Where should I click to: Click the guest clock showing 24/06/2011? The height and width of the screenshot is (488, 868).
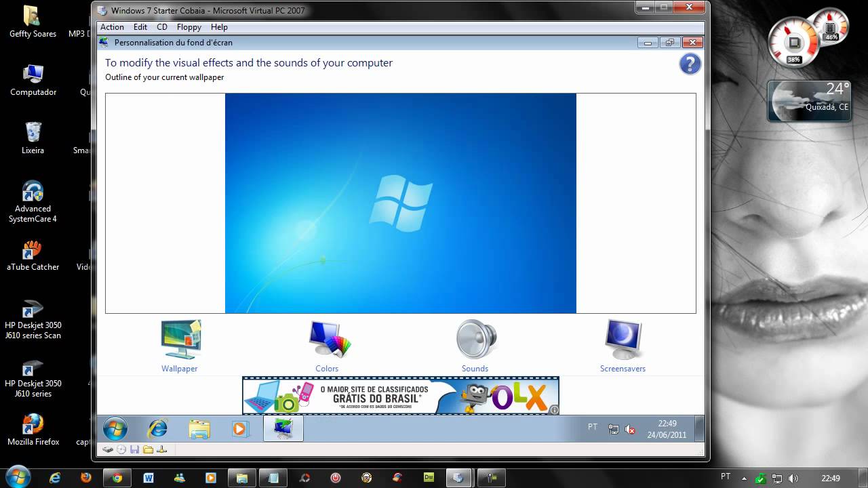(667, 429)
